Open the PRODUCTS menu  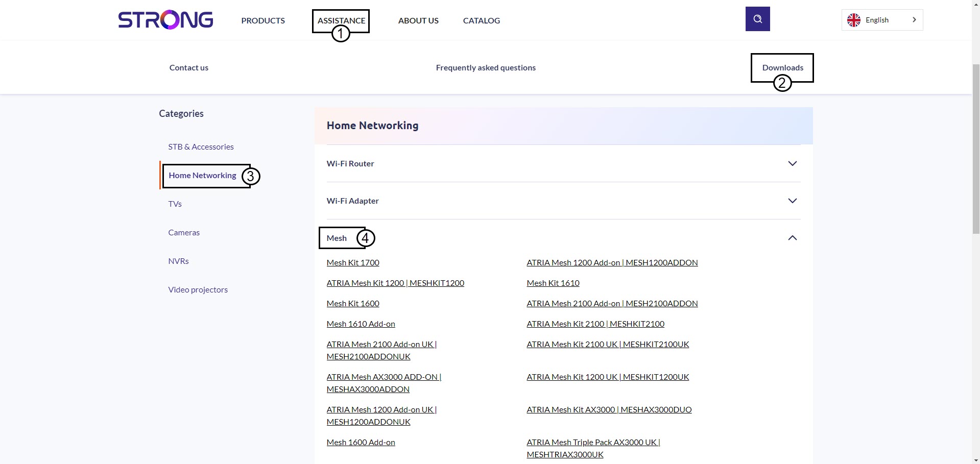coord(263,20)
